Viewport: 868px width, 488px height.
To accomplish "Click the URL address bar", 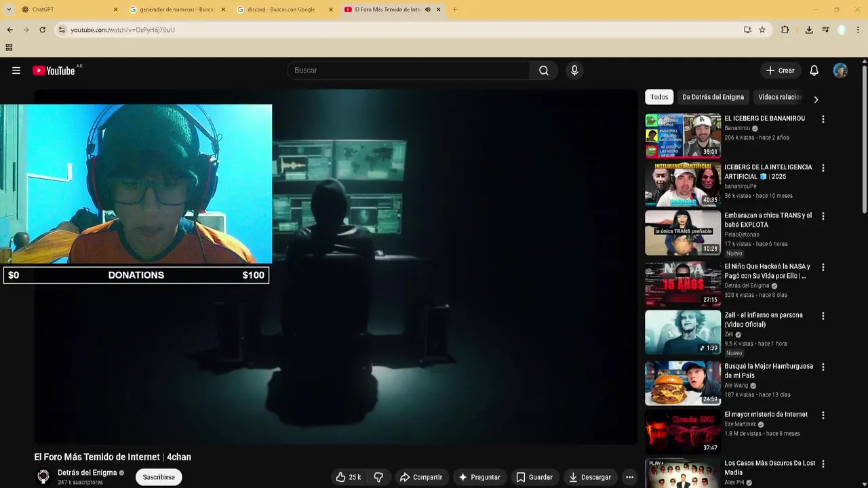I will [x=400, y=30].
